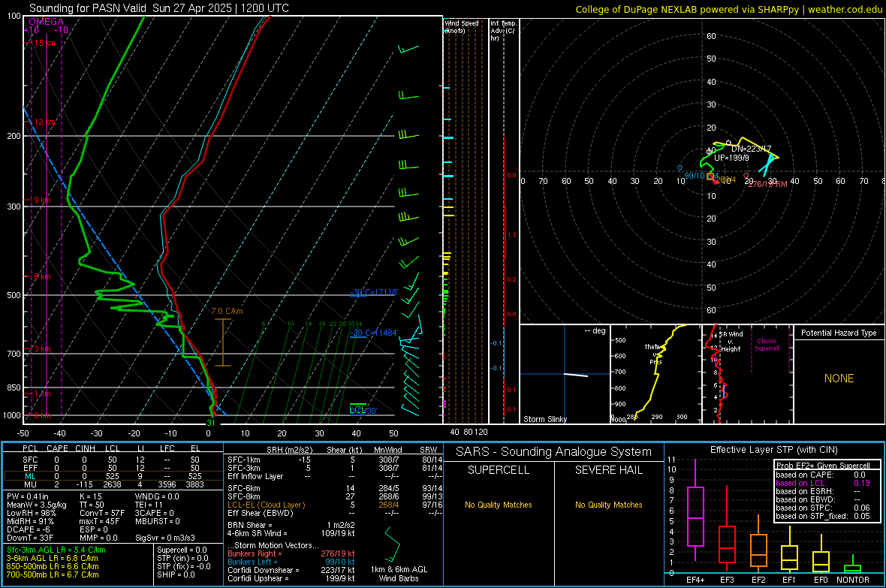Screen dimensions: 886x588
Task: Click the 850-500mb LR line
Action: [x=53, y=566]
